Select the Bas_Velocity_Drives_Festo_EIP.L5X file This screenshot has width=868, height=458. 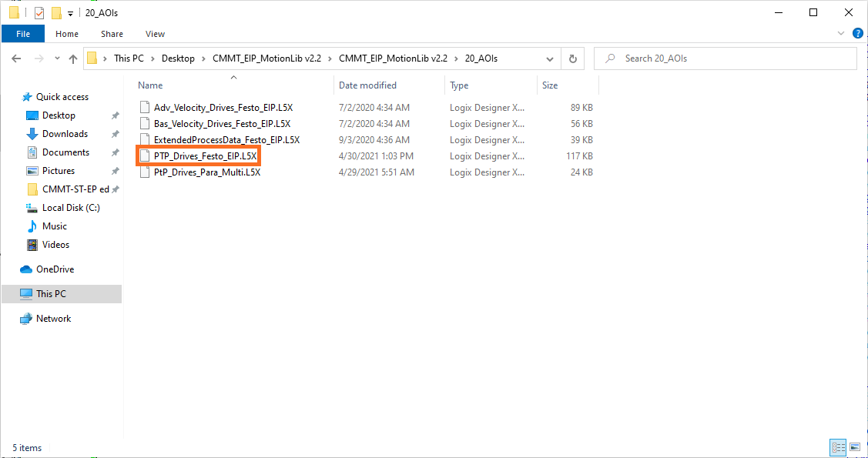point(222,123)
